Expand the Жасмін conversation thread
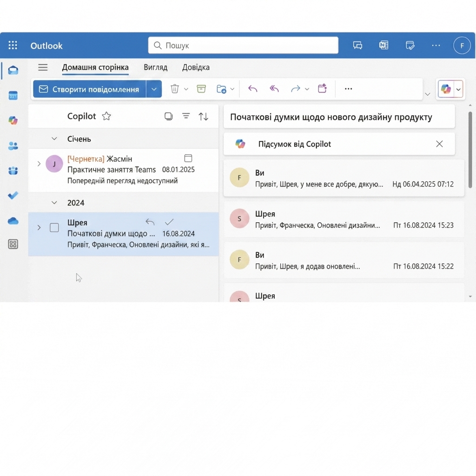 [39, 164]
